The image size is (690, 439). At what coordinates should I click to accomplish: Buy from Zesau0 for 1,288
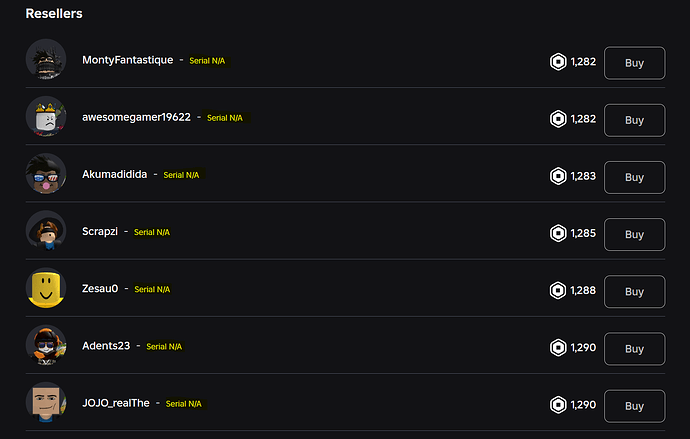(634, 291)
